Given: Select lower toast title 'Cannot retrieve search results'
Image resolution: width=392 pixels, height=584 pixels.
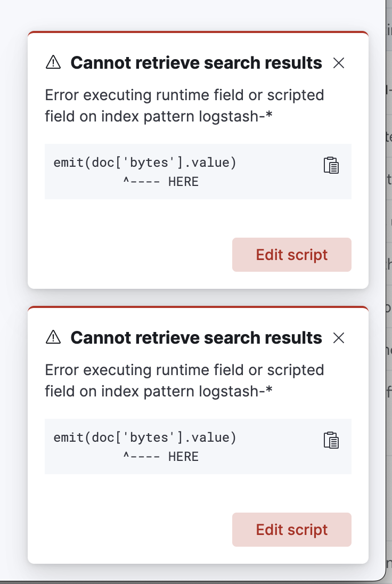Looking at the screenshot, I should click(x=196, y=337).
